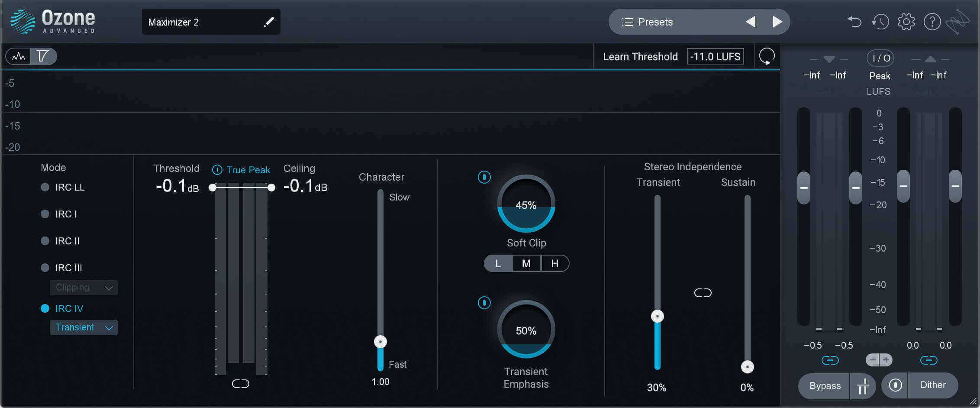This screenshot has width=980, height=408.
Task: Click the Stereo Independence link icon
Action: [x=703, y=293]
